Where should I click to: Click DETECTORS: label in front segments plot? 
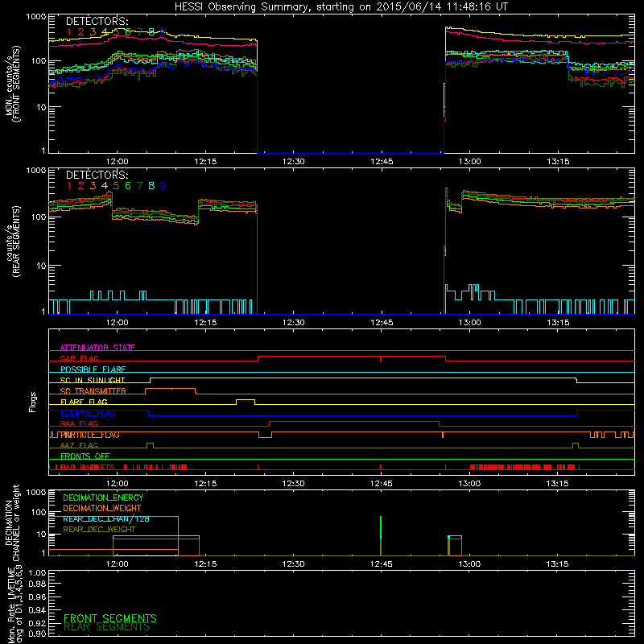tap(97, 22)
